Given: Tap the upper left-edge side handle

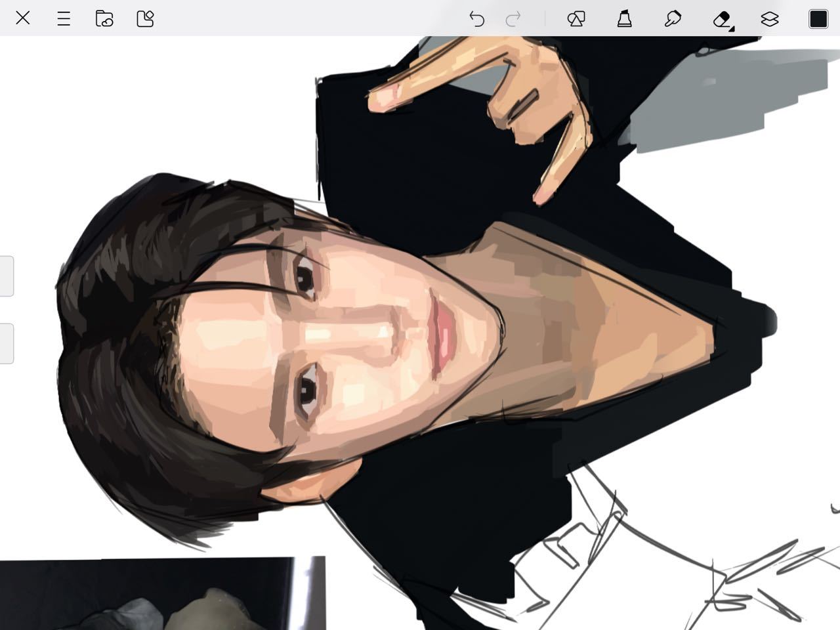Looking at the screenshot, I should click(7, 276).
